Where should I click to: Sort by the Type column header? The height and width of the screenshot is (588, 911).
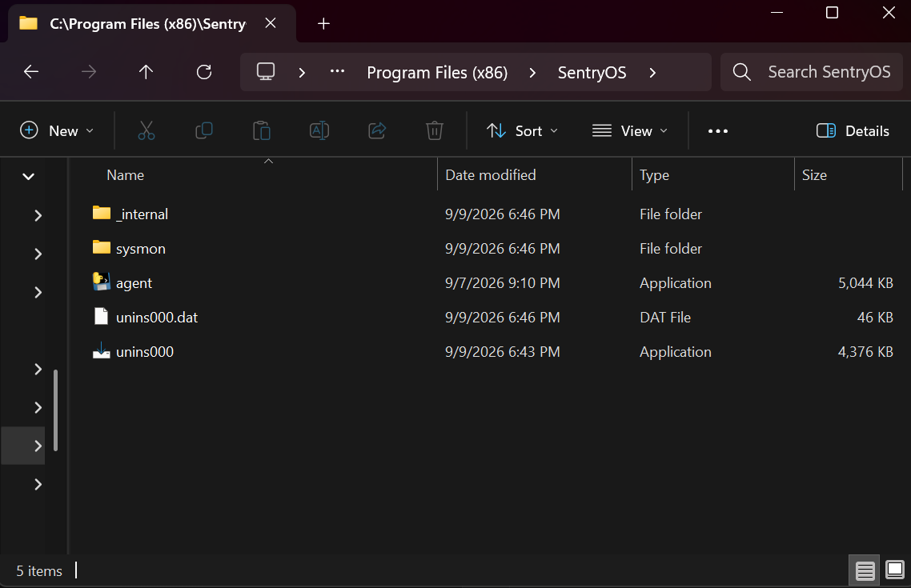pos(654,174)
